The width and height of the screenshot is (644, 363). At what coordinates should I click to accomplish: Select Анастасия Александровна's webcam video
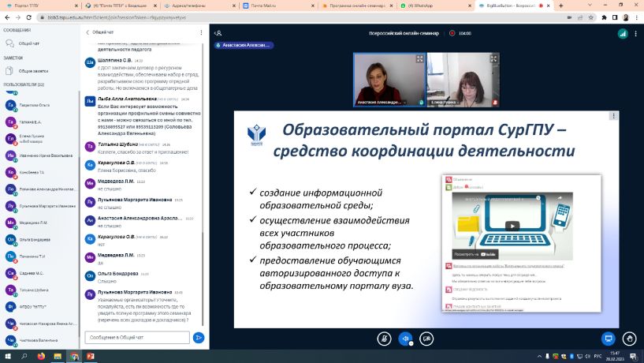point(389,80)
